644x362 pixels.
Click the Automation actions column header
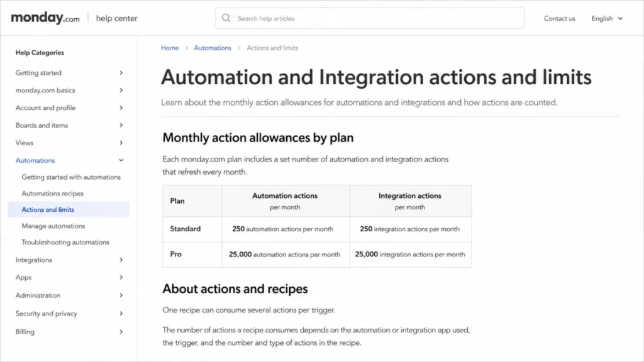tap(286, 200)
